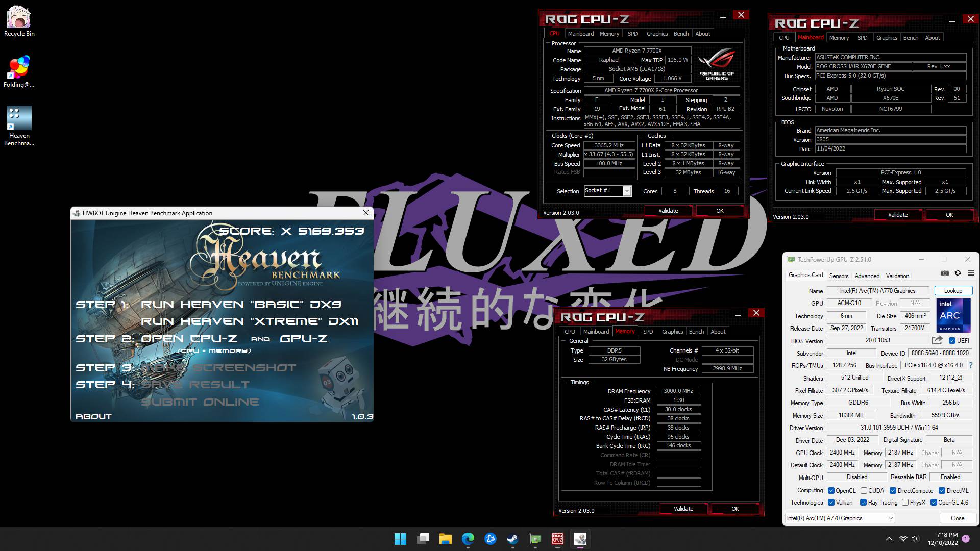Open the volume speaker tray icon

coord(915,539)
